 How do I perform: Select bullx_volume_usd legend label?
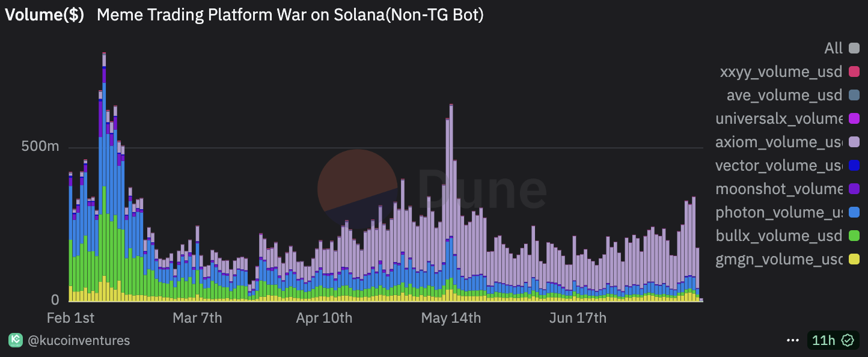tap(779, 236)
